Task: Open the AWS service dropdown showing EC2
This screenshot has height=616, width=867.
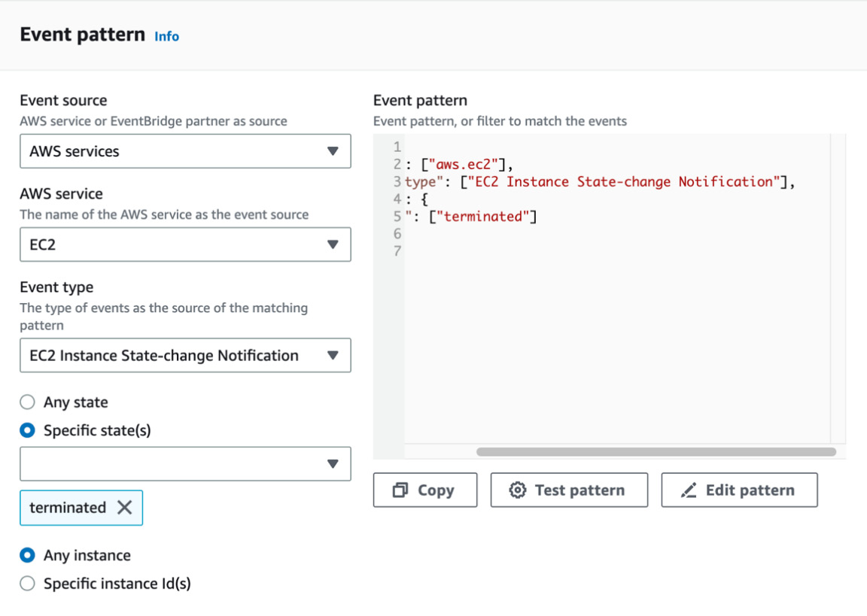Action: [185, 244]
